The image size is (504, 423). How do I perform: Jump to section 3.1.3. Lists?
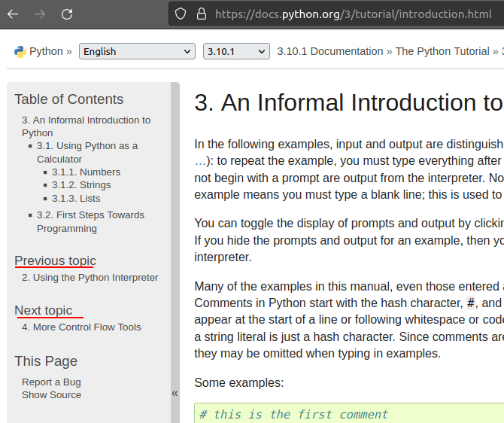76,199
